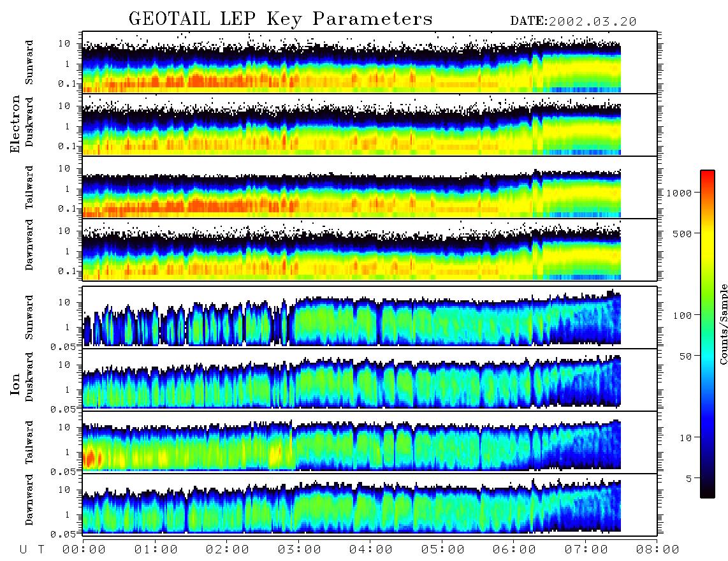
Task: Click the 1000 color bar tick label
Action: (x=680, y=193)
